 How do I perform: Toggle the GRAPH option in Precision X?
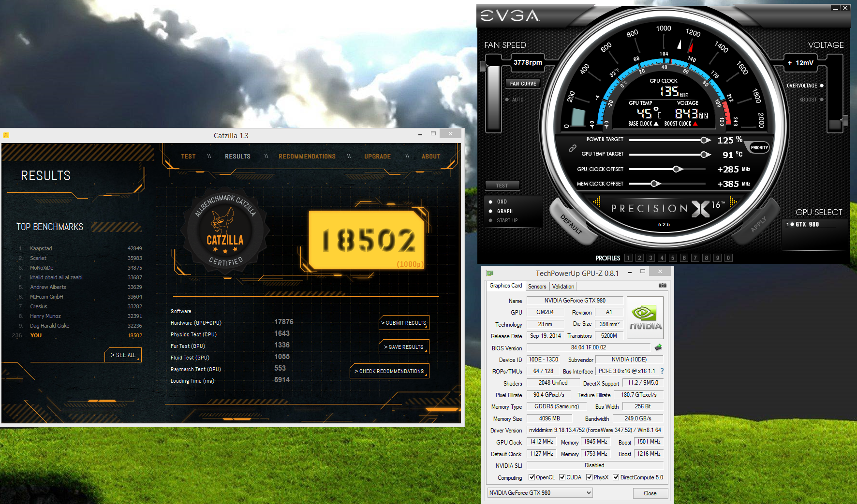pos(501,211)
